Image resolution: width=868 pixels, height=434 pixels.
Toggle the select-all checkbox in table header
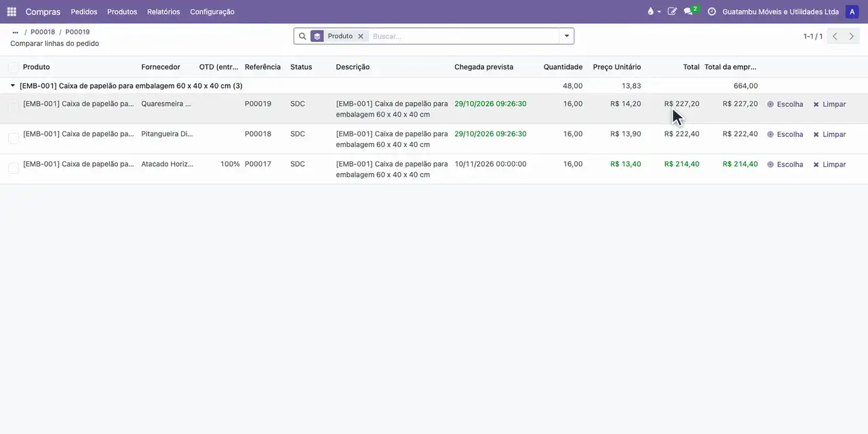pos(14,67)
